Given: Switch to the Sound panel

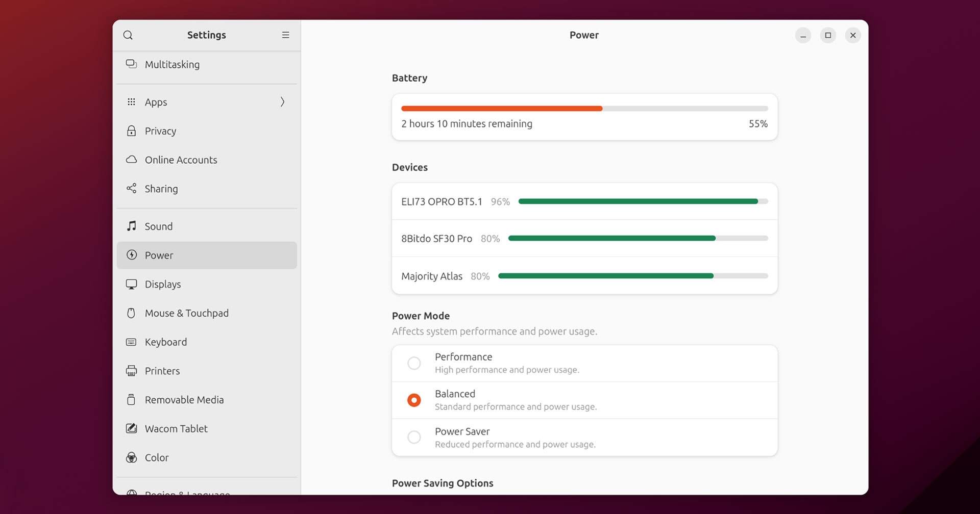Looking at the screenshot, I should click(x=207, y=226).
